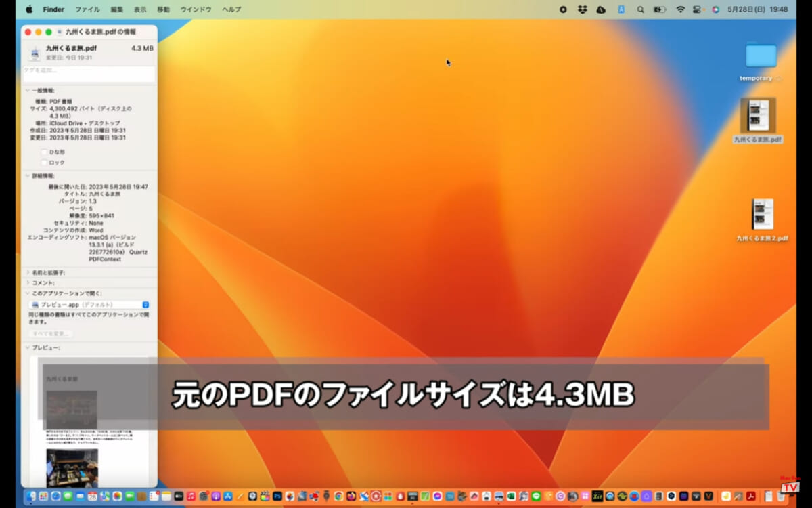Open Podcasts in the Dock
The image size is (812, 508).
(x=216, y=496)
